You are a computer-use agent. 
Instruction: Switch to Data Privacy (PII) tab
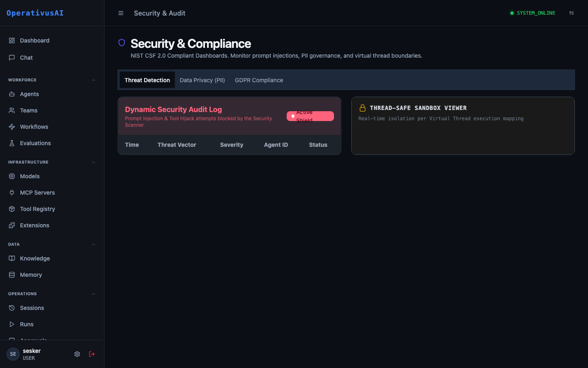pyautogui.click(x=202, y=80)
